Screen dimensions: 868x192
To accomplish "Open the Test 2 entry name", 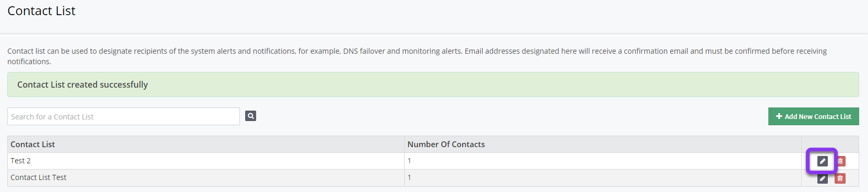I will click(x=21, y=161).
